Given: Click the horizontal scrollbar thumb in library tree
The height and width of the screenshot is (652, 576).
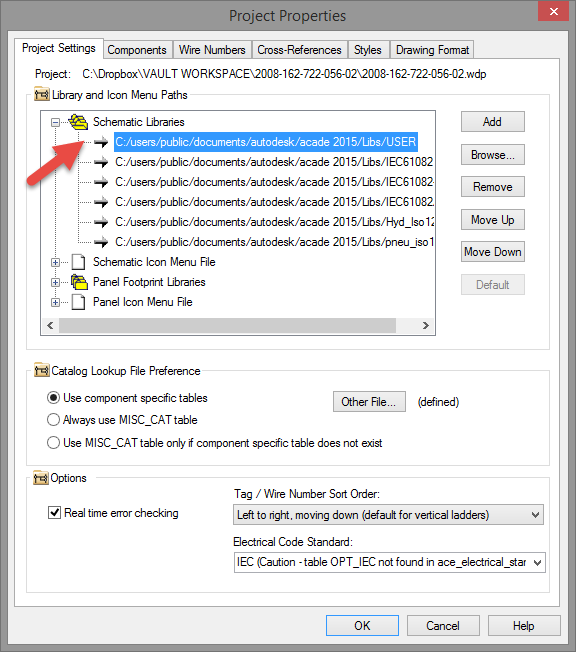Looking at the screenshot, I should (227, 325).
